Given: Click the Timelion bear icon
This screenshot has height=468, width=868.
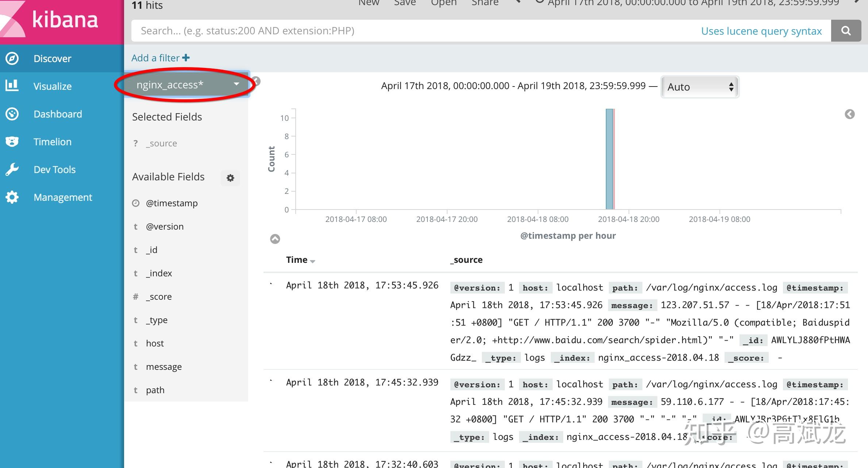Looking at the screenshot, I should [12, 142].
